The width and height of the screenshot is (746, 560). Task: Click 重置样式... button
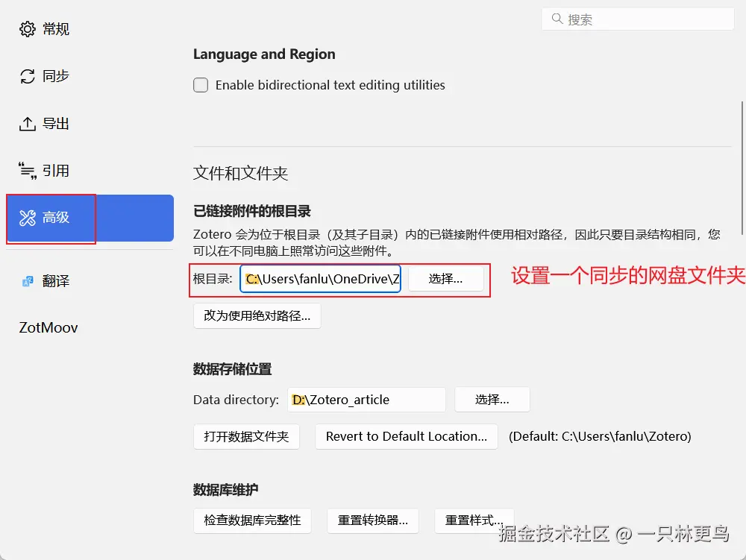(474, 520)
